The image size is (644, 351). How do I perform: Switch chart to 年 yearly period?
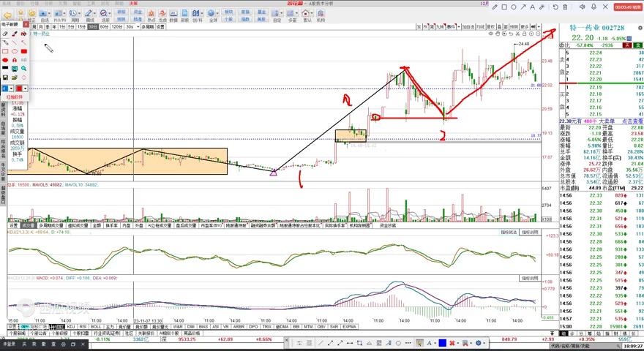pos(54,26)
